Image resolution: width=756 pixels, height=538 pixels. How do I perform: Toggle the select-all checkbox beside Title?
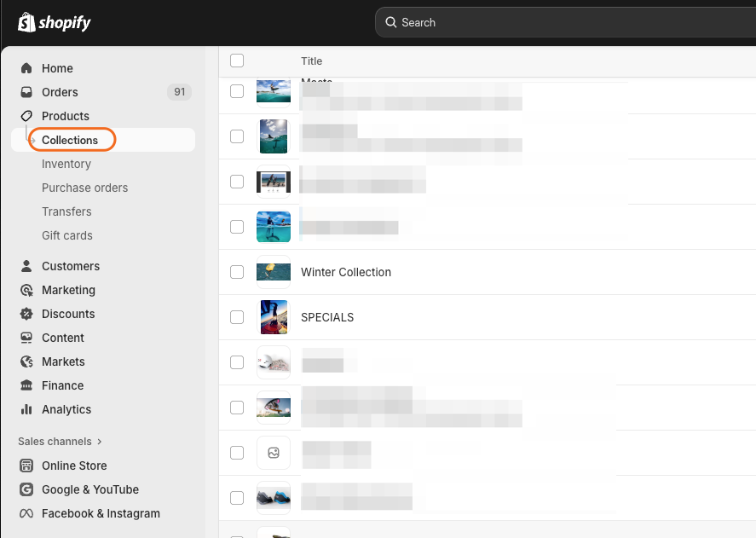(237, 61)
